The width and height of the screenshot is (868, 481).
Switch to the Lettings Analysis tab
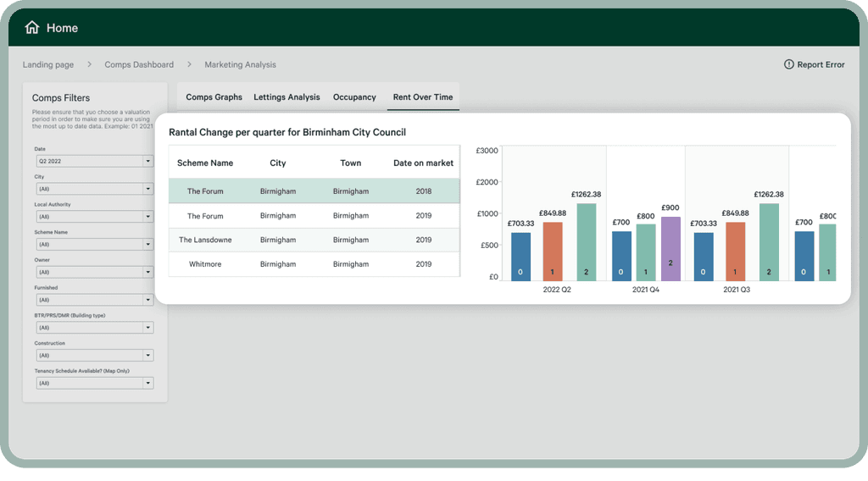(x=287, y=97)
